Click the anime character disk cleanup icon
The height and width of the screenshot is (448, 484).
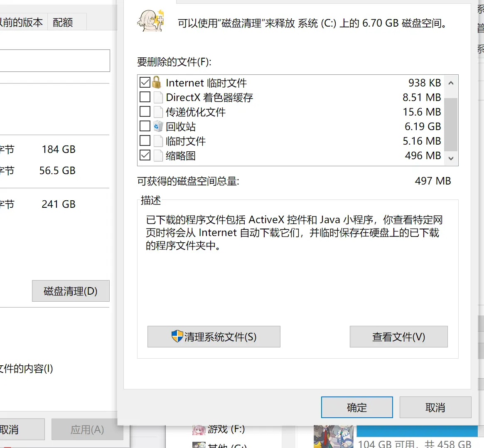pos(151,21)
